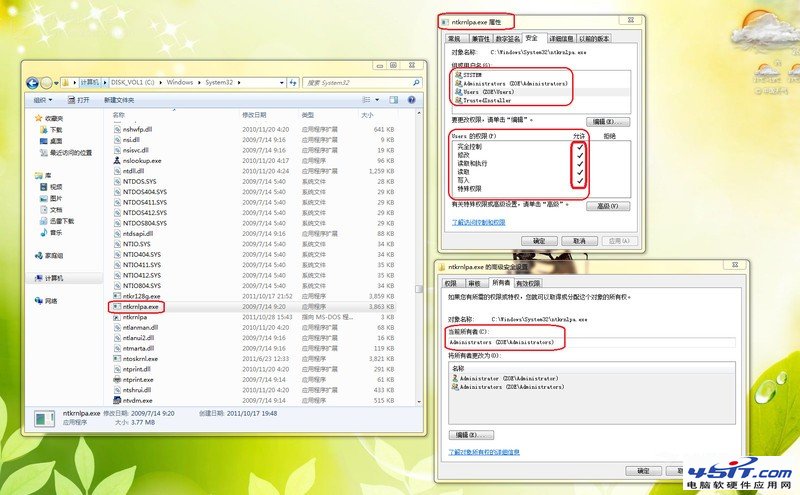Click the search magnifier icon in Explorer

click(x=416, y=82)
